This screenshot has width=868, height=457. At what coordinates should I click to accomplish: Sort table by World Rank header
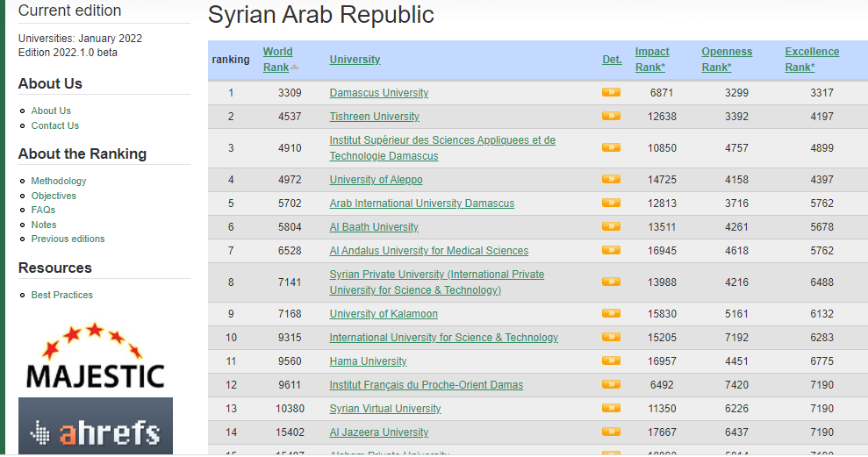(x=277, y=60)
